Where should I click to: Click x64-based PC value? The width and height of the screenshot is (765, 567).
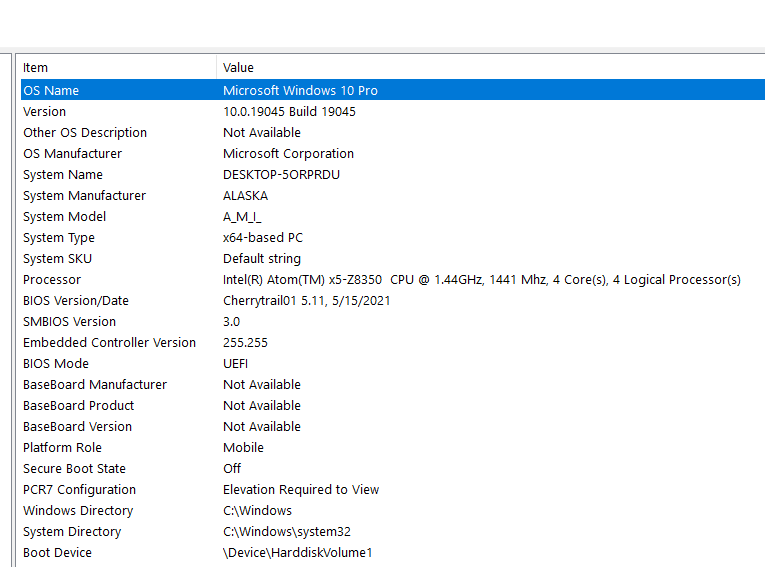[263, 237]
